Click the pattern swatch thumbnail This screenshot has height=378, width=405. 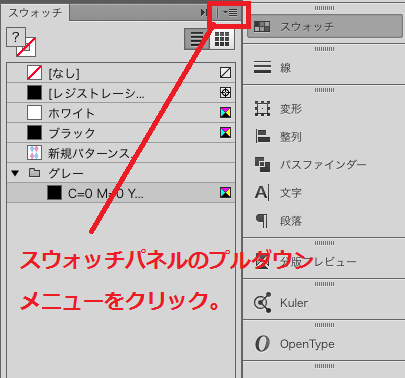[x=34, y=153]
